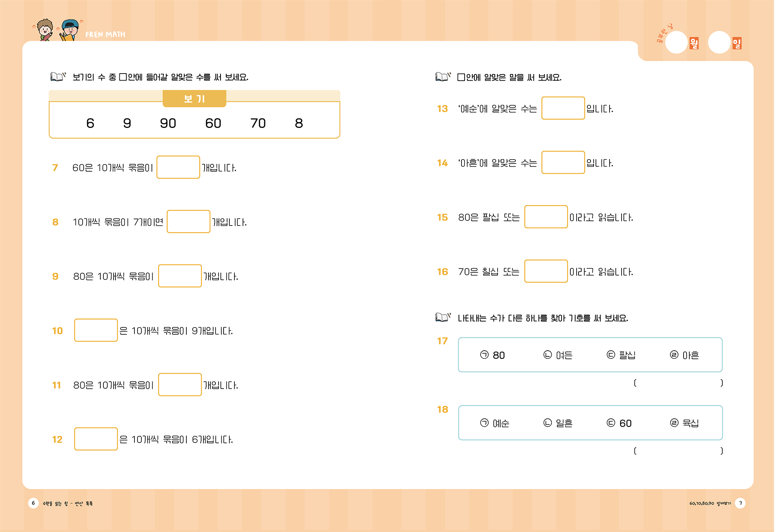Click the open book icon above problem 13
This screenshot has width=775, height=532.
tap(443, 76)
